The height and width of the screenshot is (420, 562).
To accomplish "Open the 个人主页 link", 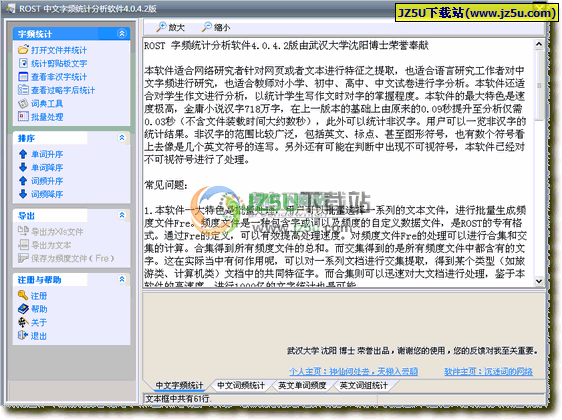I will 353,371.
